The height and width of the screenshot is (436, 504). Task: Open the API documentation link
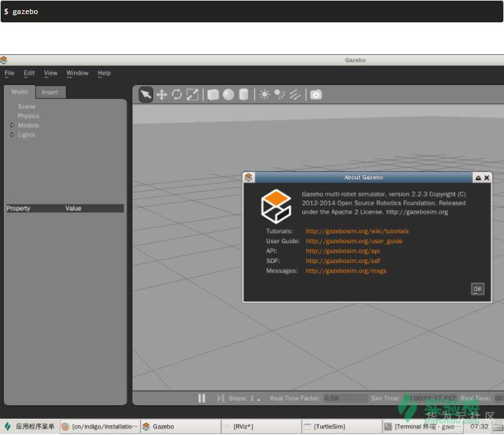click(343, 251)
